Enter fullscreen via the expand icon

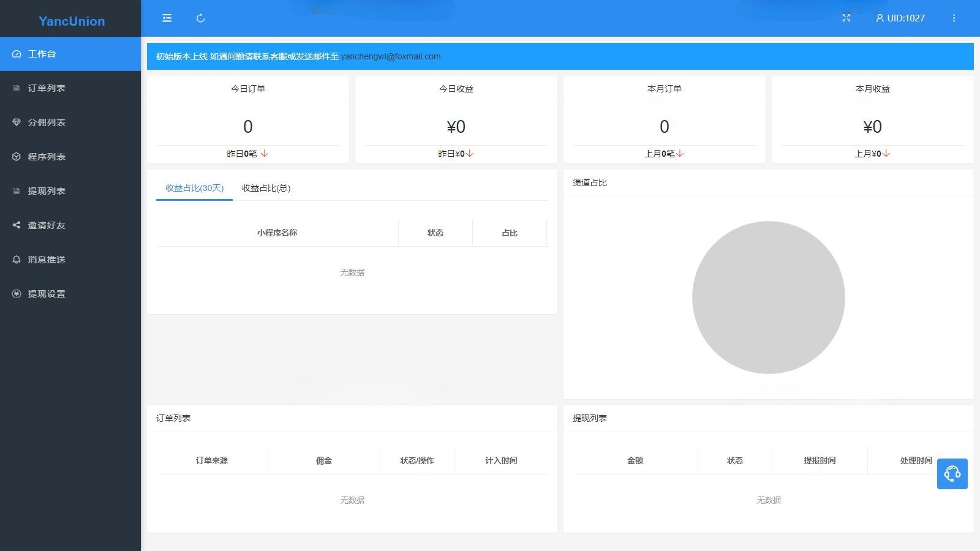[846, 18]
